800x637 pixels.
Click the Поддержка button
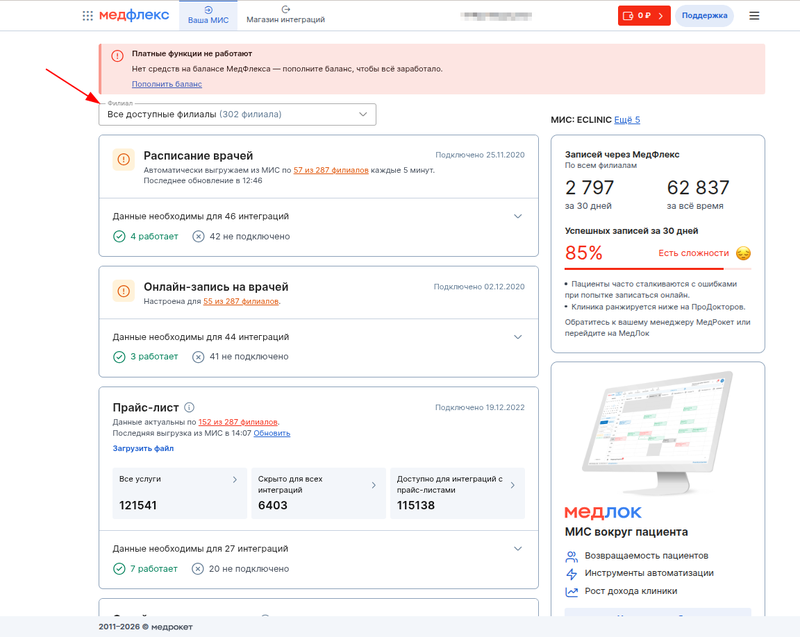(703, 16)
